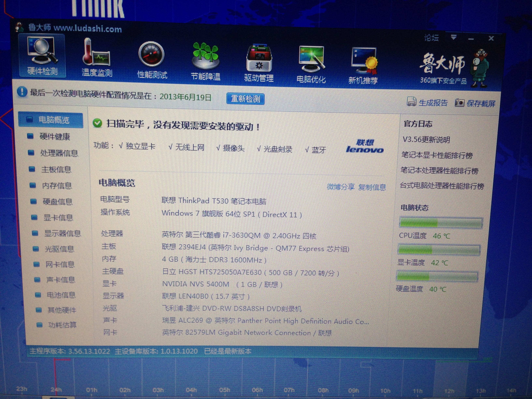Click the green checkmark scan complete icon

pyautogui.click(x=97, y=123)
